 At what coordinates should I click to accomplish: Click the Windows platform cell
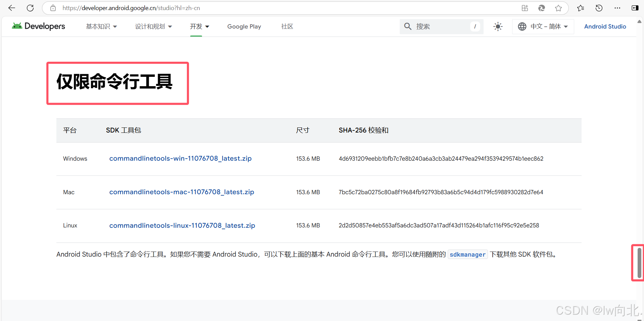75,159
